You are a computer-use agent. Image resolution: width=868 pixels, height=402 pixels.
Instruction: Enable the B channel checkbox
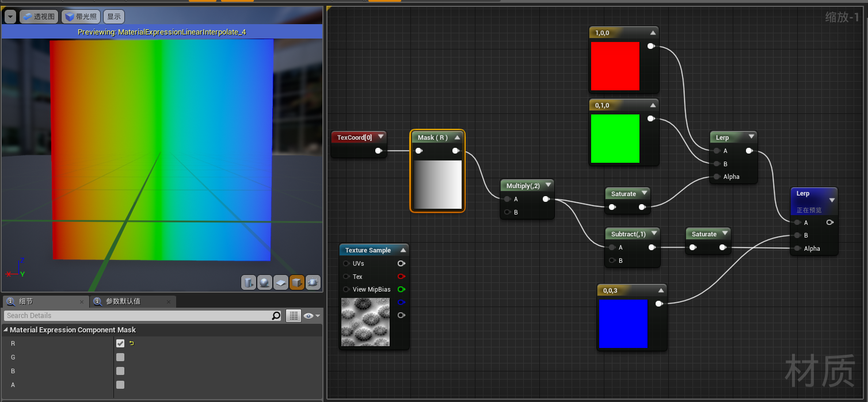click(120, 370)
